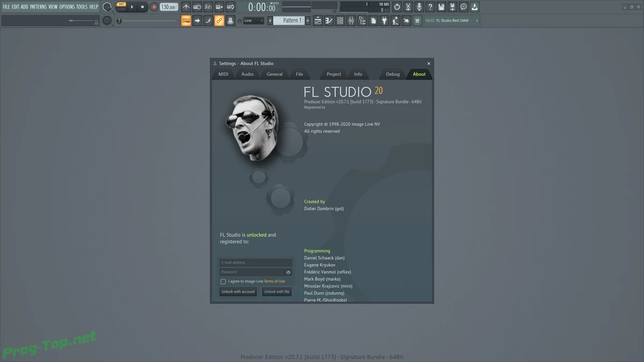Click the song position slider

tap(147, 21)
